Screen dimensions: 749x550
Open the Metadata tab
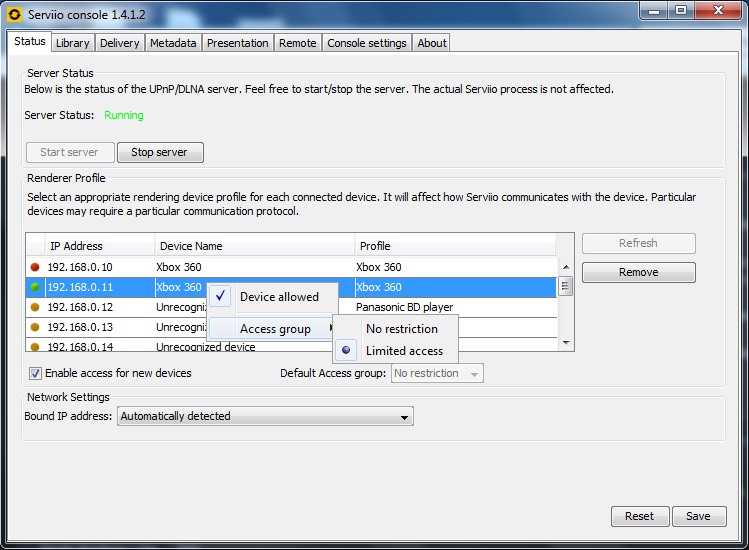[173, 43]
